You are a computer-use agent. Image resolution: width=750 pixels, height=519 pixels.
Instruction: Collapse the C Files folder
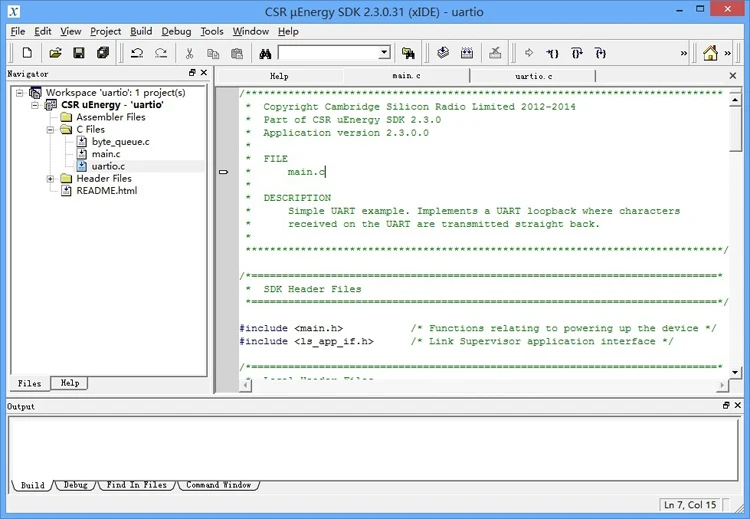(x=50, y=130)
